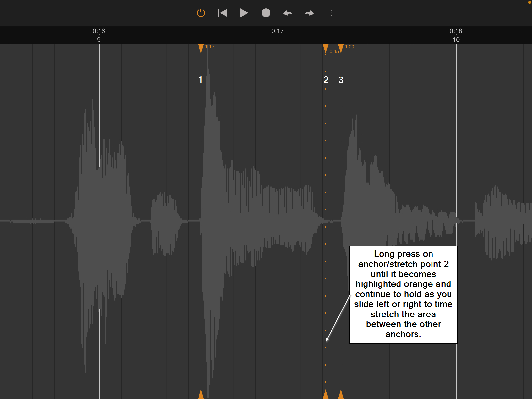Click the redo arrow
This screenshot has width=532, height=399.
[x=309, y=13]
